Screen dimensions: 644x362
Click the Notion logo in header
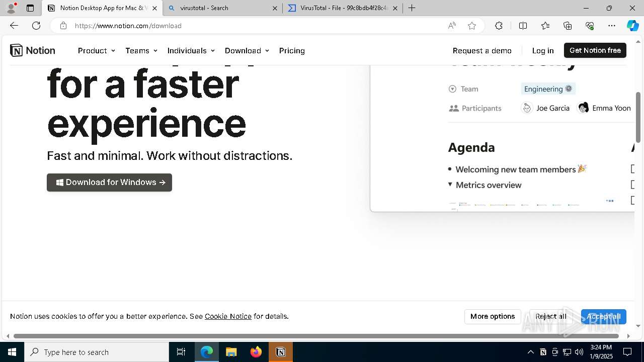[x=33, y=50]
